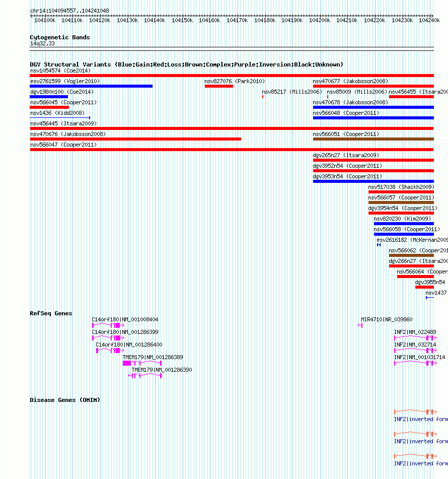Viewport: 448px width, 479px height.
Task: Select the nsv566048 (Cooper2011) label
Action: pos(346,113)
